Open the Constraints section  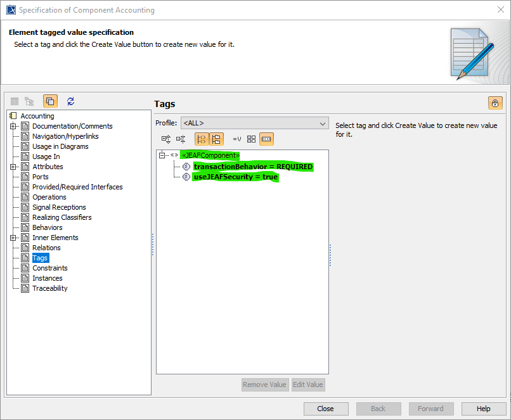50,268
